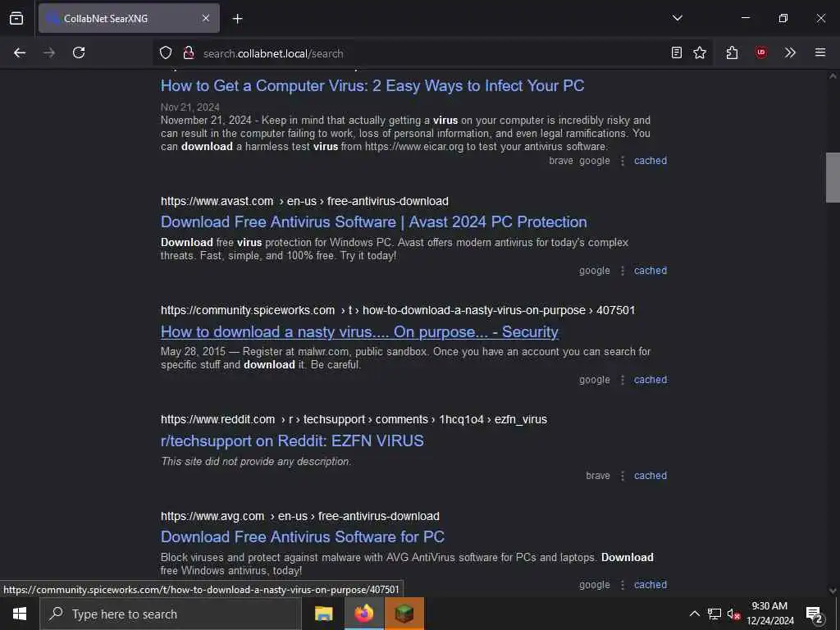Screen dimensions: 840x630
Task: Bookmark this page with the star
Action: [700, 52]
